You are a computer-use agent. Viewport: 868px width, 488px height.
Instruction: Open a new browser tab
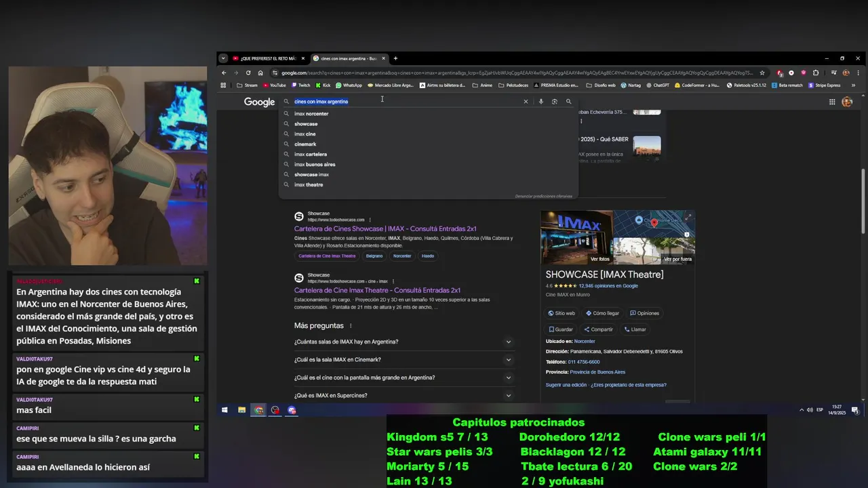coord(395,58)
